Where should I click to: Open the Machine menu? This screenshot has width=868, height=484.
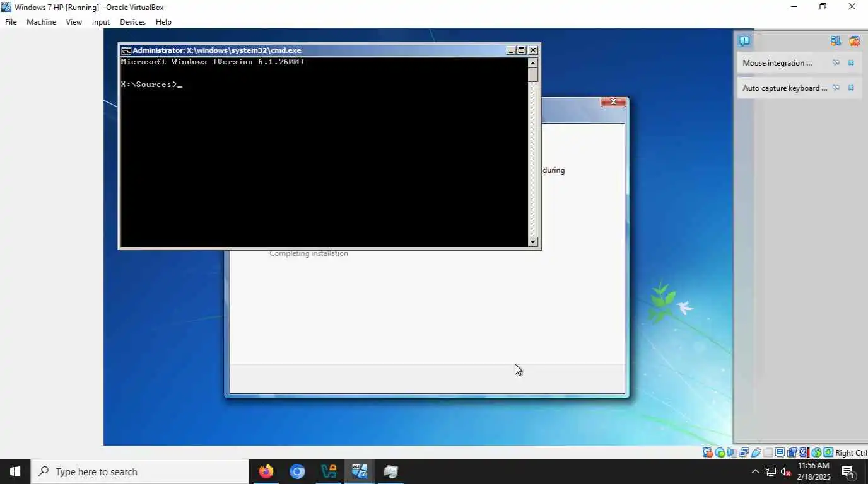(41, 21)
